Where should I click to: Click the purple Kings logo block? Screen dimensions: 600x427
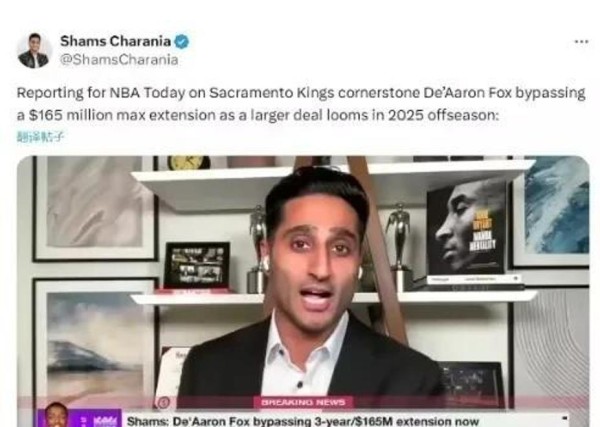100,419
